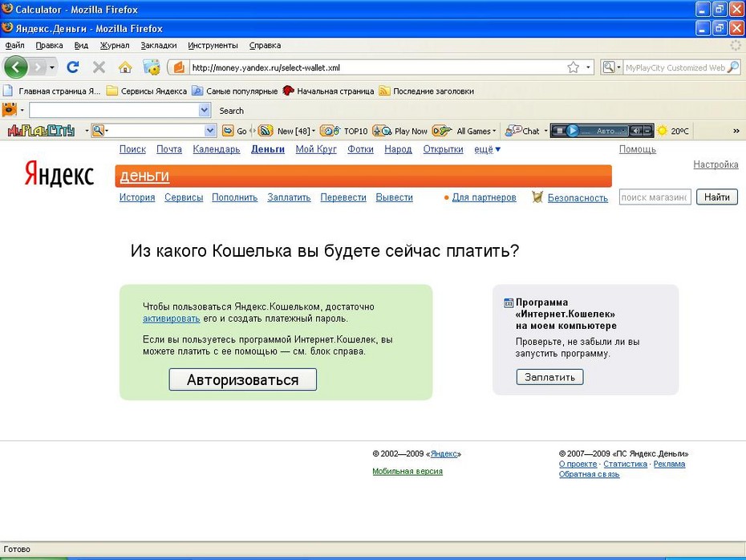
Task: Click the radio player stop button
Action: point(560,130)
